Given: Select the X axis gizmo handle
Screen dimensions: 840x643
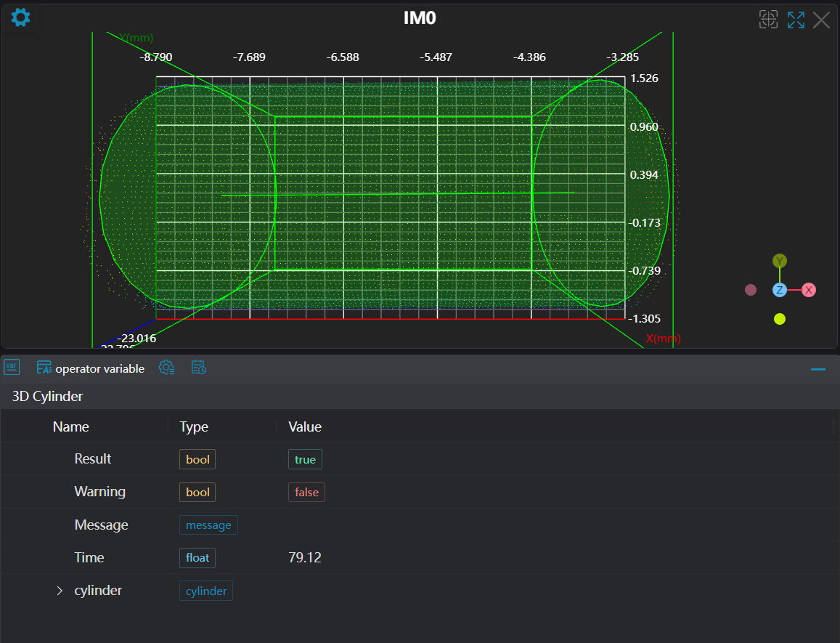Looking at the screenshot, I should point(809,290).
